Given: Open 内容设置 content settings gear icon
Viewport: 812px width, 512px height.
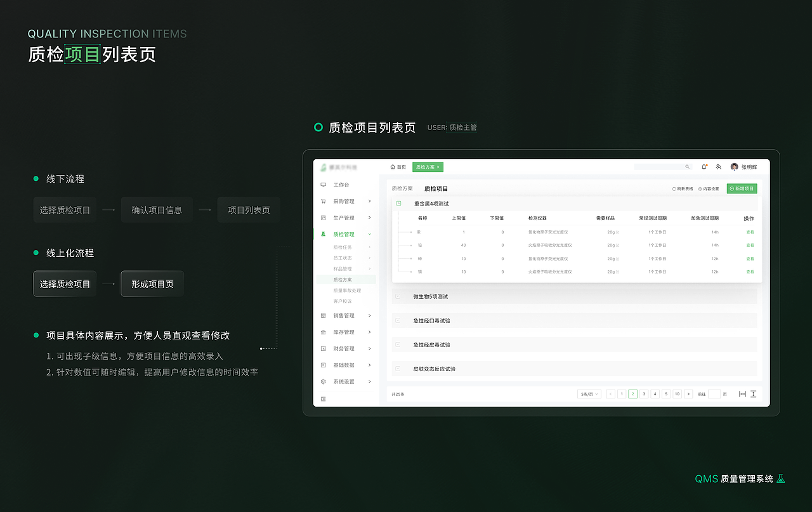Looking at the screenshot, I should pyautogui.click(x=699, y=188).
